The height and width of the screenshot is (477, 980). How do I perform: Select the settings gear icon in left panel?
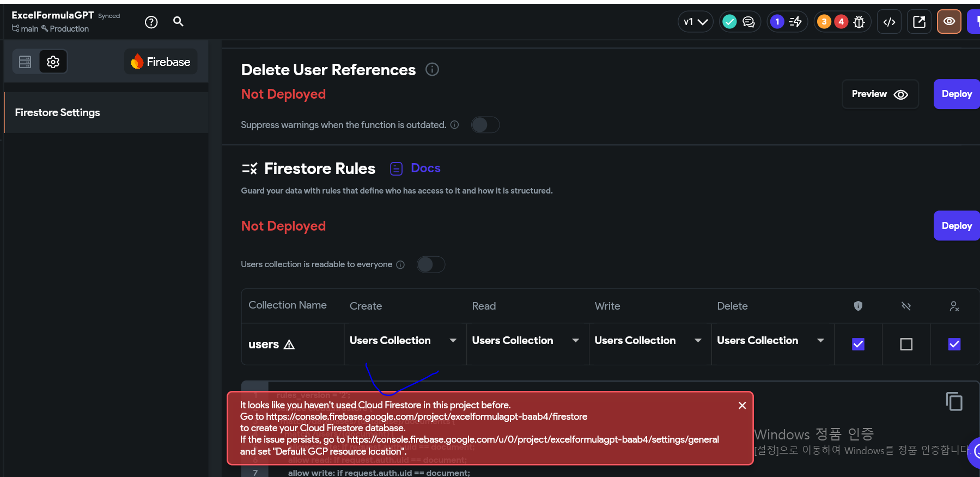(x=53, y=62)
